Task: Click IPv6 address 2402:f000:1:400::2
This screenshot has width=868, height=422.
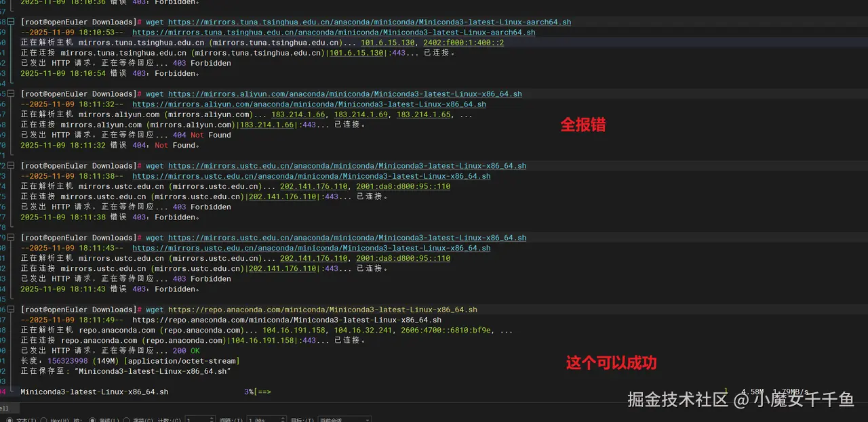Action: [x=463, y=43]
